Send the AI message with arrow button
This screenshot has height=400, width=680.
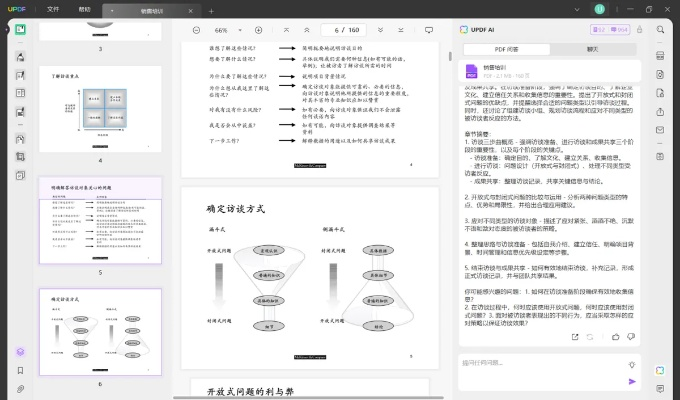[632, 381]
